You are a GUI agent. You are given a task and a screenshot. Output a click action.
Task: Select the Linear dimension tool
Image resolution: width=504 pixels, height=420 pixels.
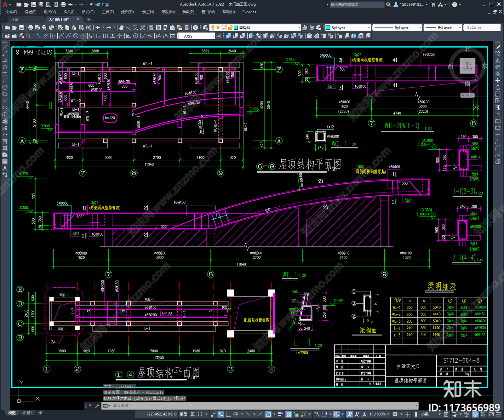tap(31, 36)
